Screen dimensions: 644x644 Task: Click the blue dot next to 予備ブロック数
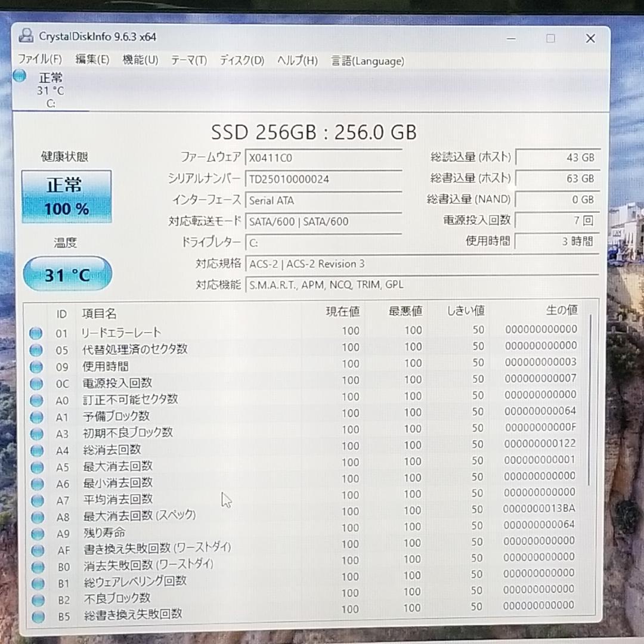point(36,416)
